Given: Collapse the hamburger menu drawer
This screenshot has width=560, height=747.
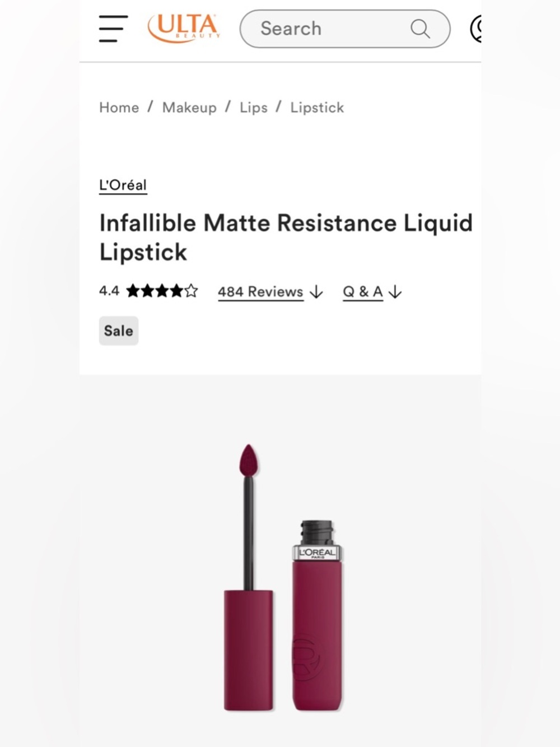Looking at the screenshot, I should click(x=111, y=29).
